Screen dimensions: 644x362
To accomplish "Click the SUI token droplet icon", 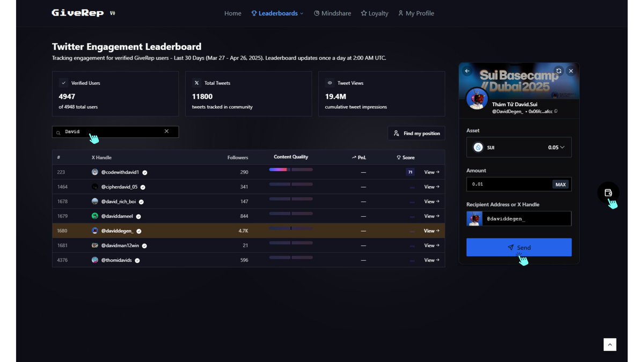I will click(x=478, y=147).
